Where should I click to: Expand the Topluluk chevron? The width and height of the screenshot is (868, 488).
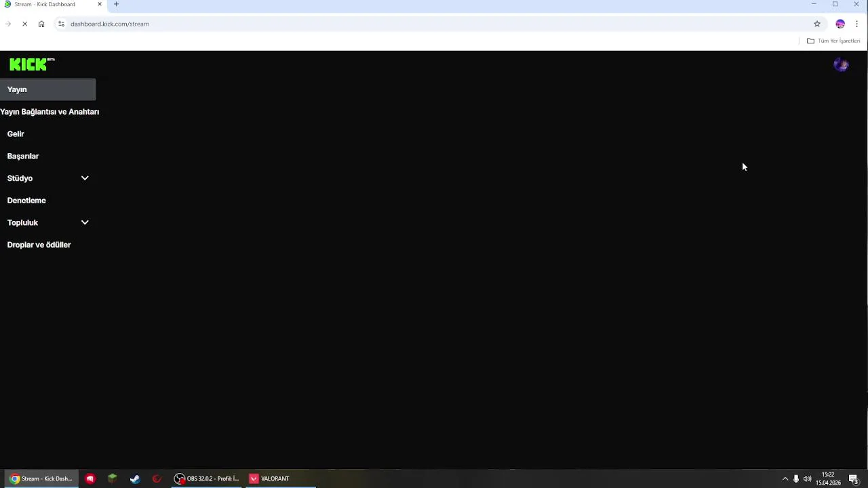[85, 222]
